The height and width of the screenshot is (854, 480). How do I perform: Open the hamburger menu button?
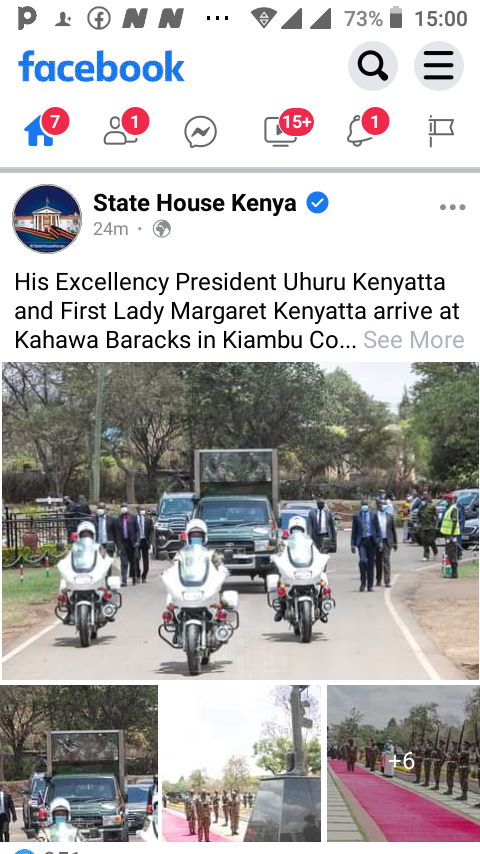point(439,66)
